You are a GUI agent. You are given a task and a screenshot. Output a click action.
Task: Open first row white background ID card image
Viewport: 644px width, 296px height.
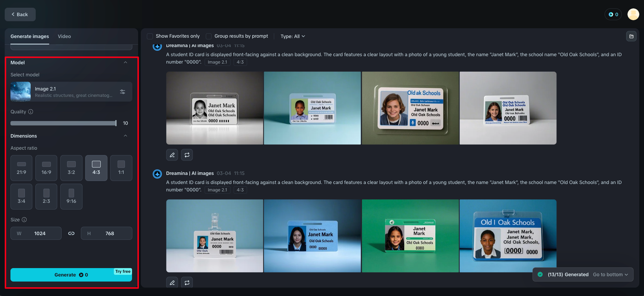tap(508, 108)
